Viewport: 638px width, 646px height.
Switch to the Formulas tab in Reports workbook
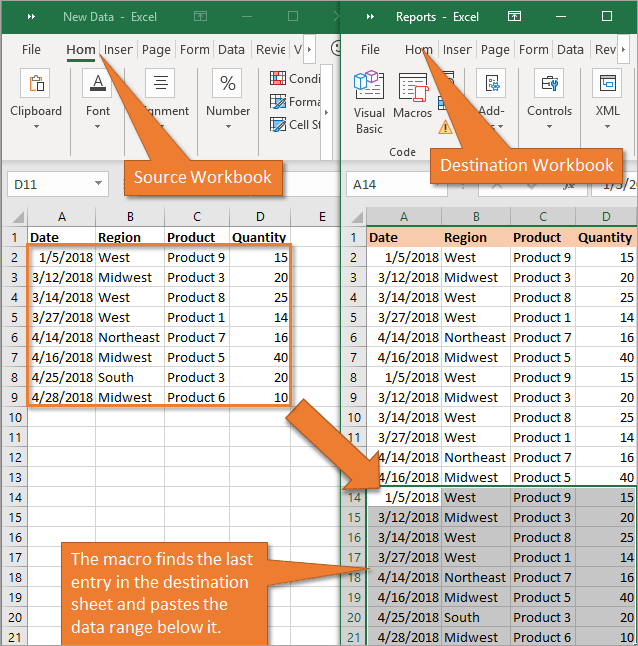coord(534,50)
